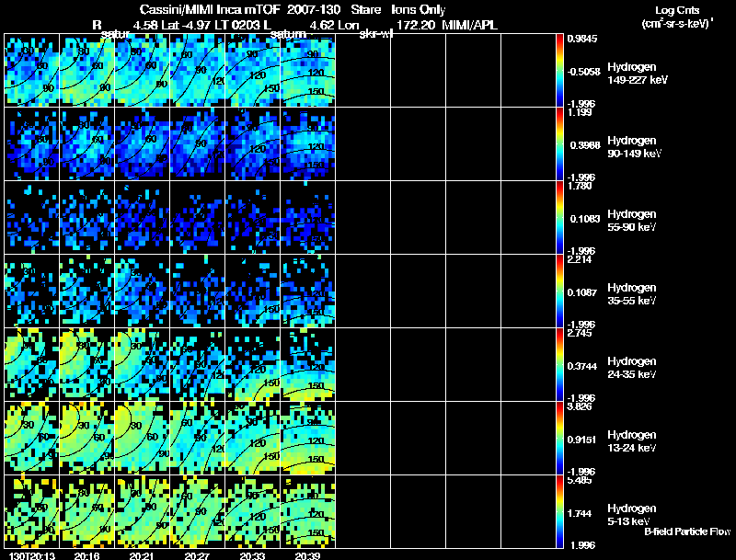This screenshot has height=560, width=736.
Task: Click the 'B-field Particle Flow' label
Action: click(687, 531)
